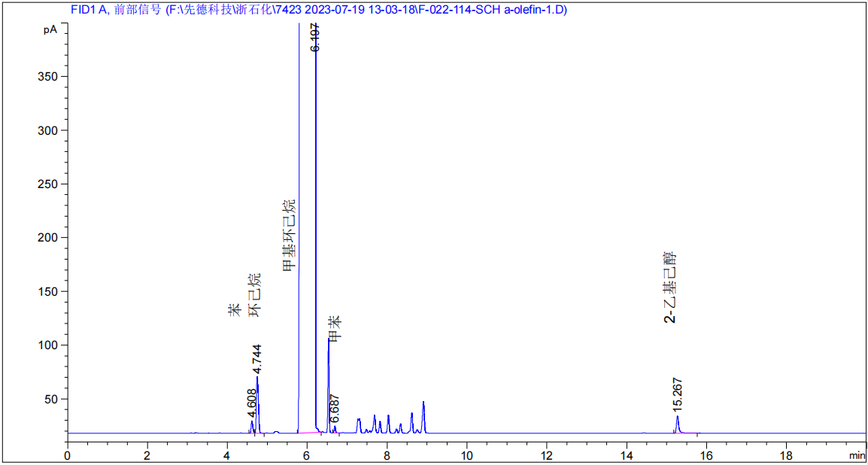Select the pA y-axis unit label
The width and height of the screenshot is (868, 465).
click(x=50, y=30)
